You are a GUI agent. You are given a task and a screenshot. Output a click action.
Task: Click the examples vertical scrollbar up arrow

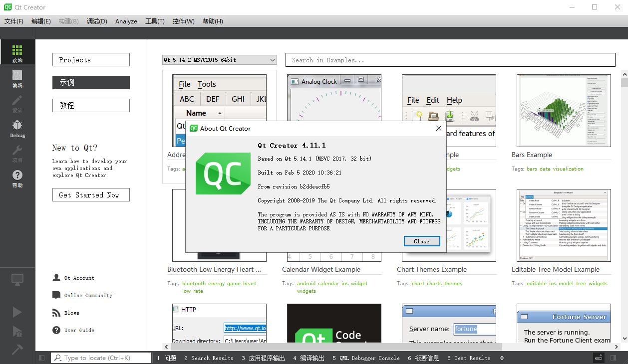tap(624, 74)
